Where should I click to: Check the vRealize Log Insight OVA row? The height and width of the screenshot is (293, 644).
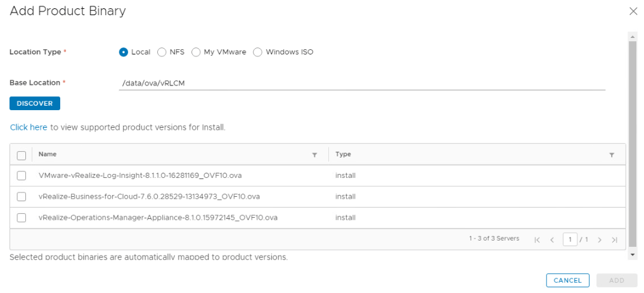click(x=22, y=175)
